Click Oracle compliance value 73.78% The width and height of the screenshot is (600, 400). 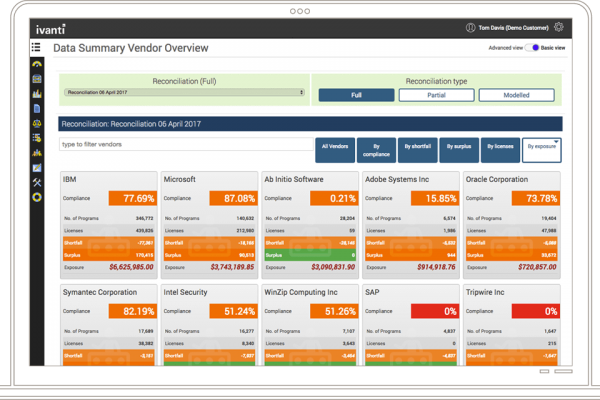(x=536, y=198)
